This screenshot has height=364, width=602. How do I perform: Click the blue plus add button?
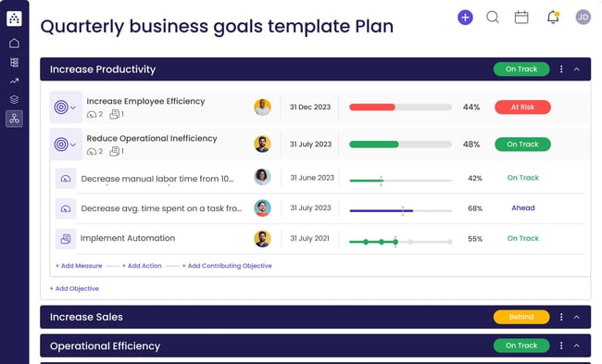pyautogui.click(x=465, y=18)
